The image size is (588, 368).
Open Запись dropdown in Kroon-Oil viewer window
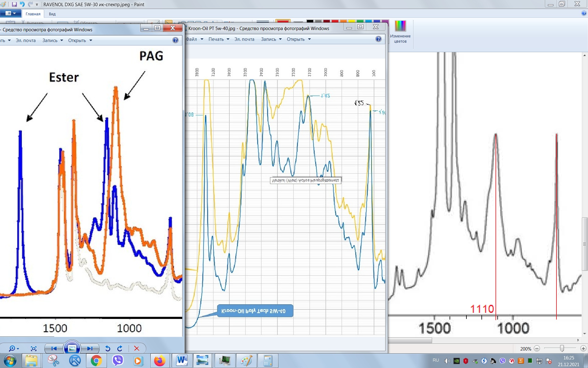click(x=271, y=39)
